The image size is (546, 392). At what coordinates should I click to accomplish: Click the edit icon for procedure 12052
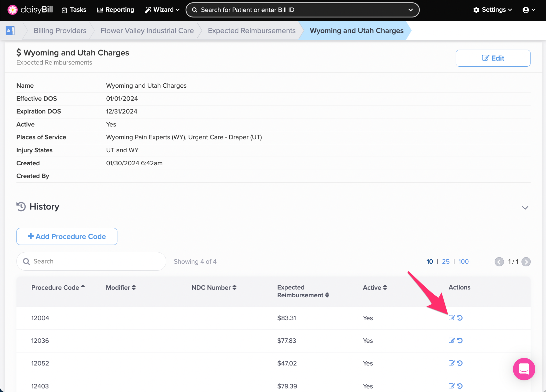(451, 363)
